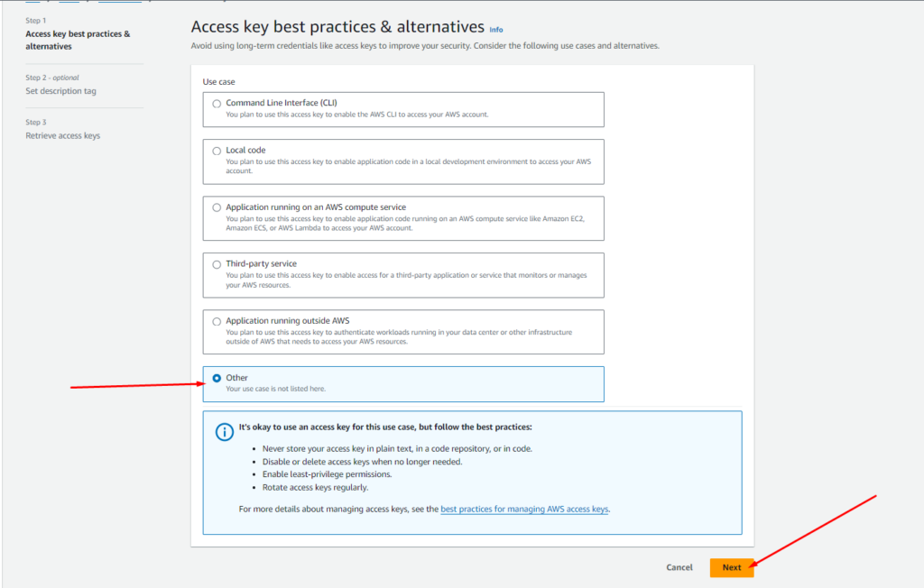Click the description mentioning your data center
924x588 pixels.
coord(399,336)
